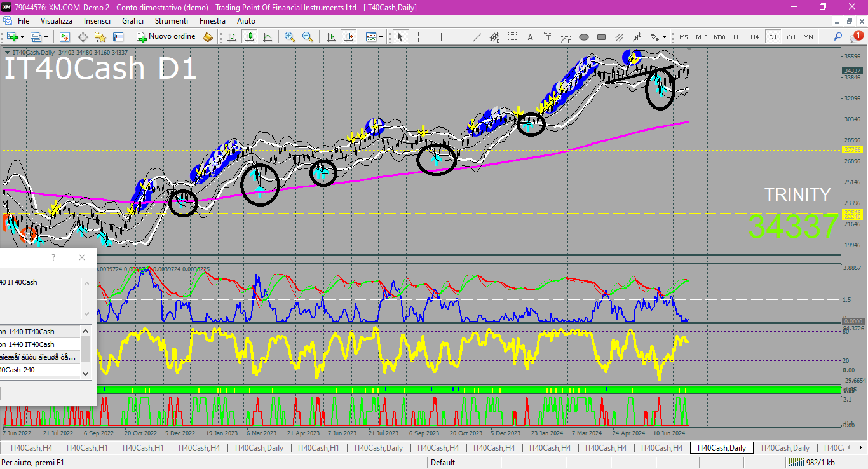
Task: Expand the indicators dropdown arrow
Action: coord(381,37)
